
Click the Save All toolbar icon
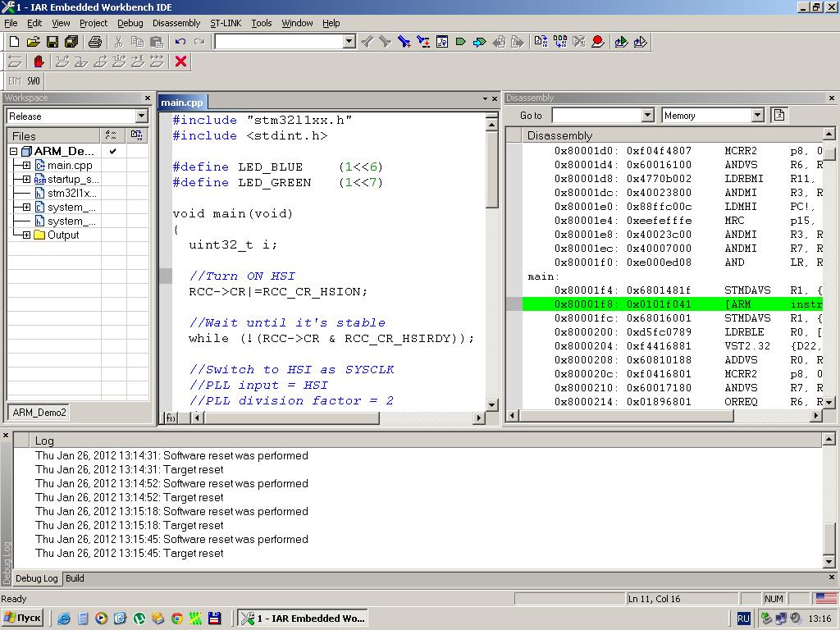71,41
